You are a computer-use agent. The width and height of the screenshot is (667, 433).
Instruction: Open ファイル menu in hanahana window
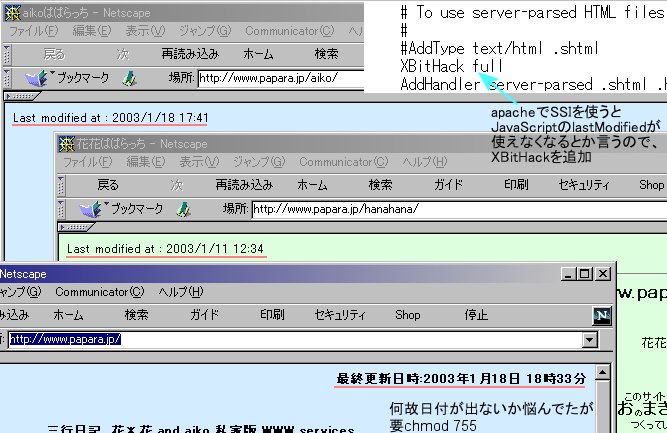point(88,162)
